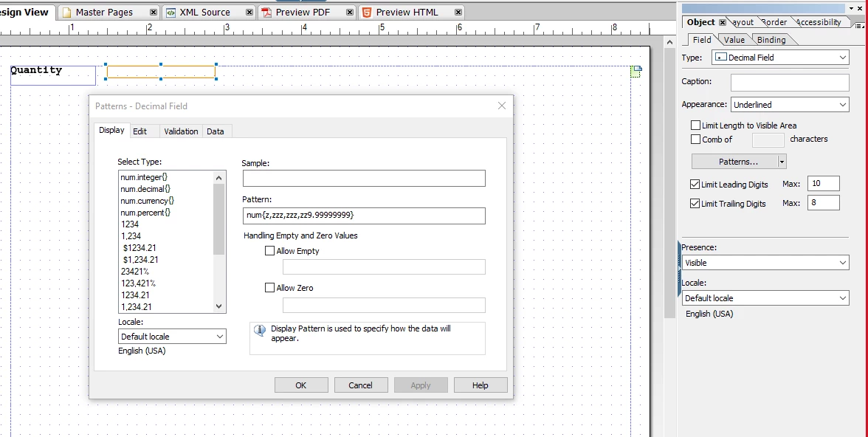This screenshot has height=437, width=868.
Task: Click the Master Pages page icon
Action: tap(67, 13)
